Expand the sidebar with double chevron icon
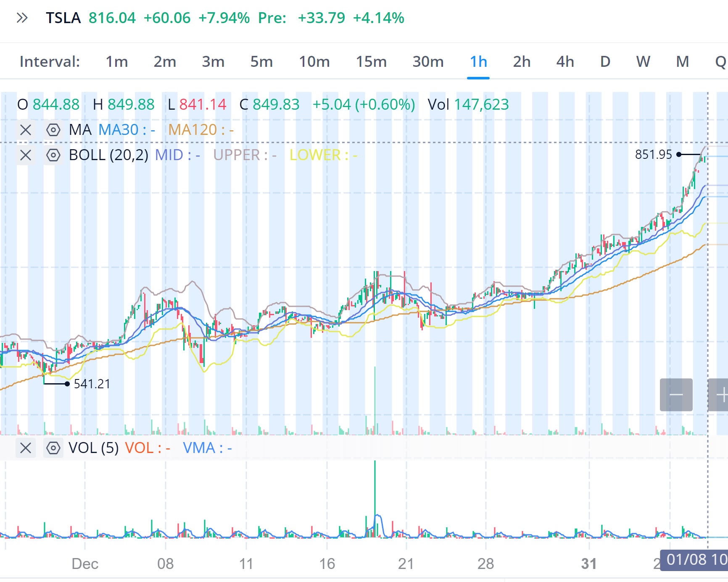The height and width of the screenshot is (582, 728). (22, 18)
